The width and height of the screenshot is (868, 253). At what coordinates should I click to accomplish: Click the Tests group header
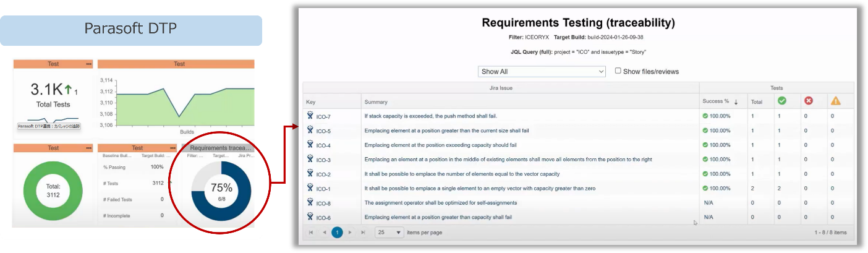coord(777,88)
